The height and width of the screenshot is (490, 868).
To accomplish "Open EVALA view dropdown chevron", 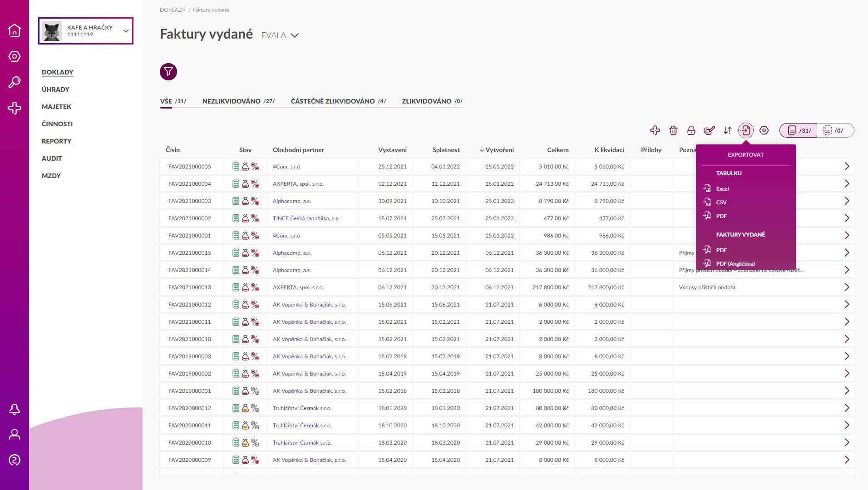I will click(295, 35).
